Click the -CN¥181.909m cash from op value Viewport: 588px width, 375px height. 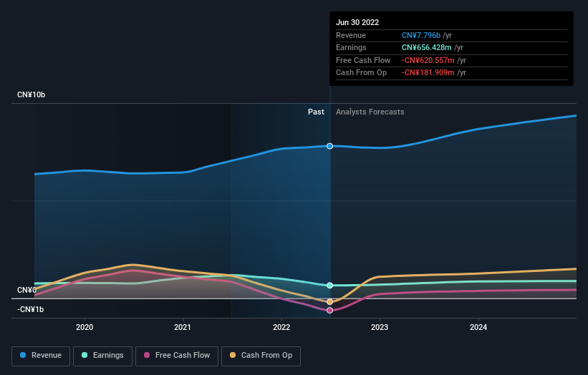428,73
